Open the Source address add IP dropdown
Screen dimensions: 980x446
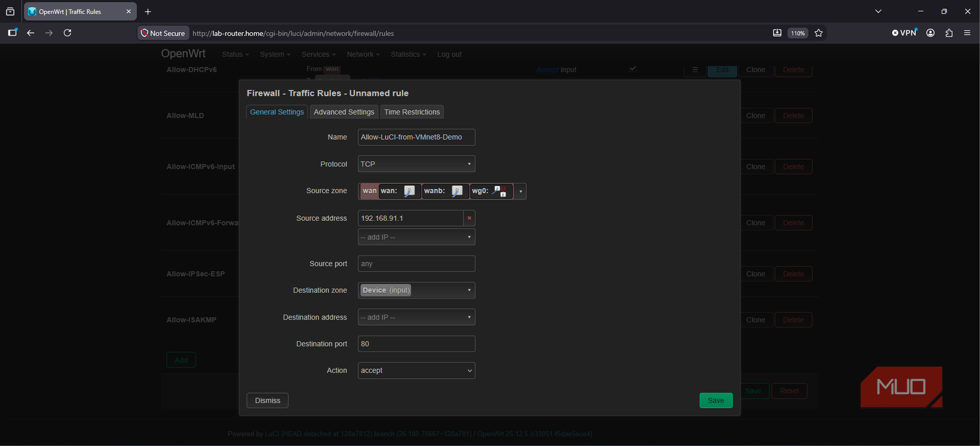tap(416, 237)
